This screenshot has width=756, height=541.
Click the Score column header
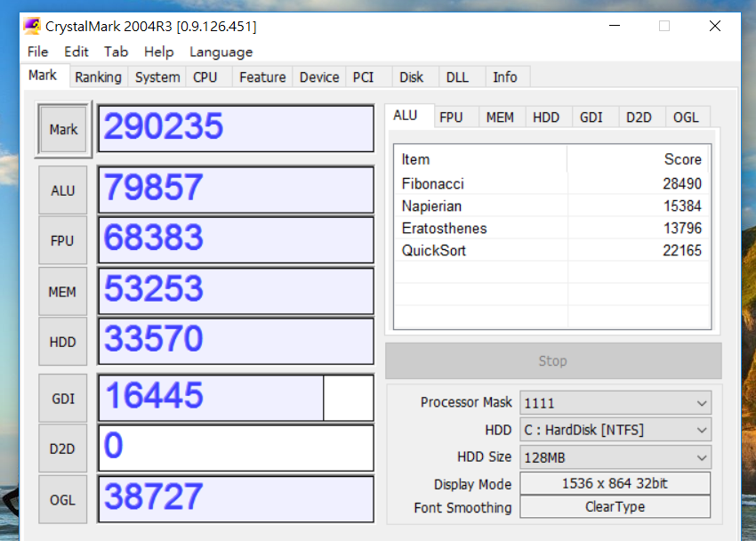(638, 159)
